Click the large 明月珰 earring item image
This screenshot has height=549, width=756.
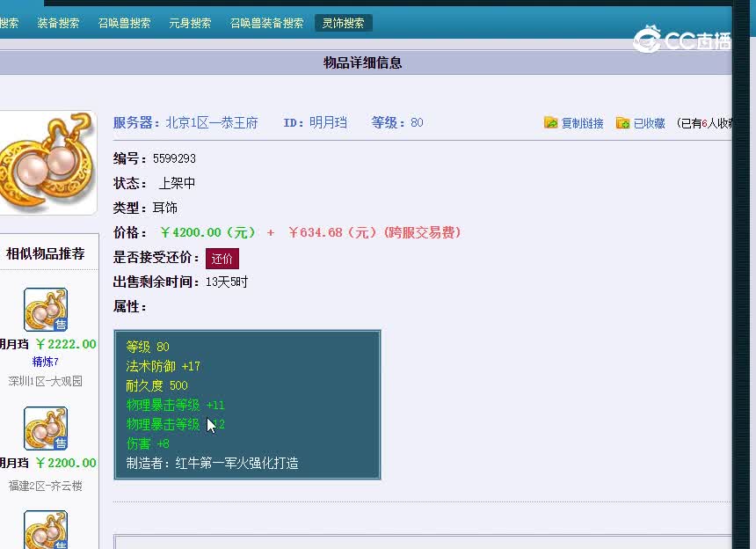click(x=47, y=163)
